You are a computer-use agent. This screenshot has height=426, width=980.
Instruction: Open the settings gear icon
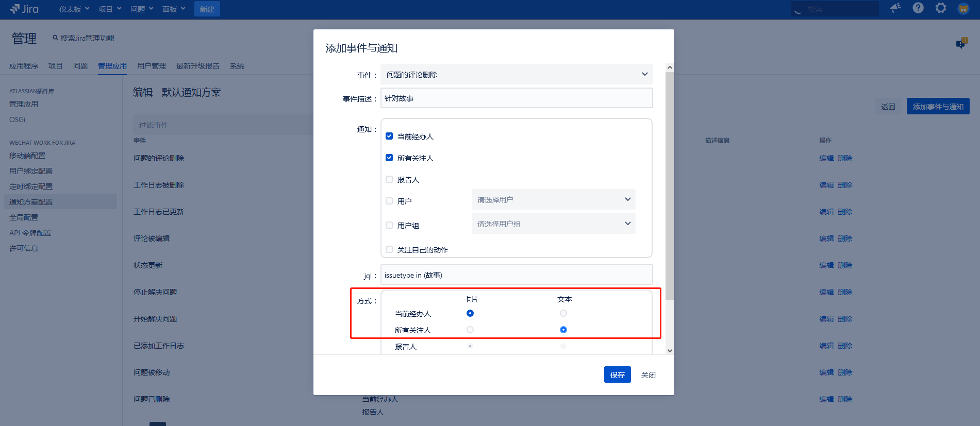[x=941, y=8]
